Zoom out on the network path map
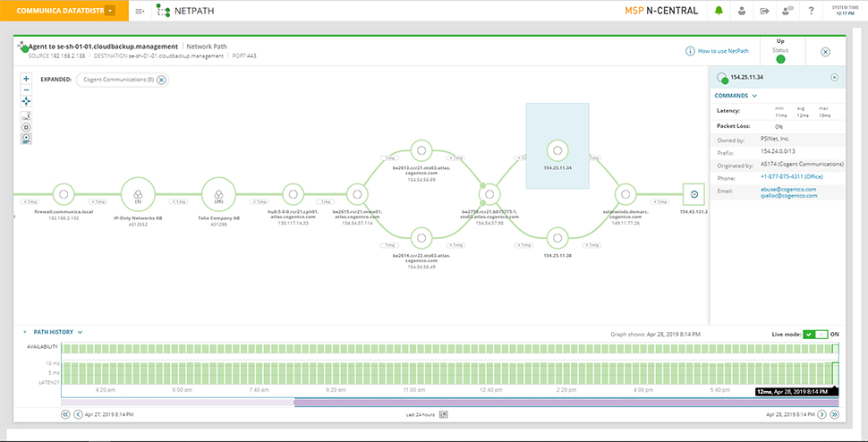The width and height of the screenshot is (868, 442). (26, 89)
